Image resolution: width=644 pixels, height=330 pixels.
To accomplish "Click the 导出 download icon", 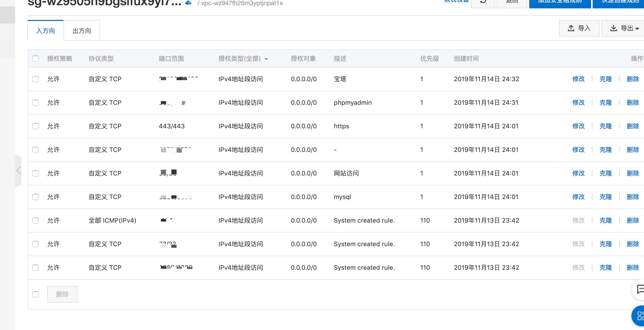I will (614, 28).
